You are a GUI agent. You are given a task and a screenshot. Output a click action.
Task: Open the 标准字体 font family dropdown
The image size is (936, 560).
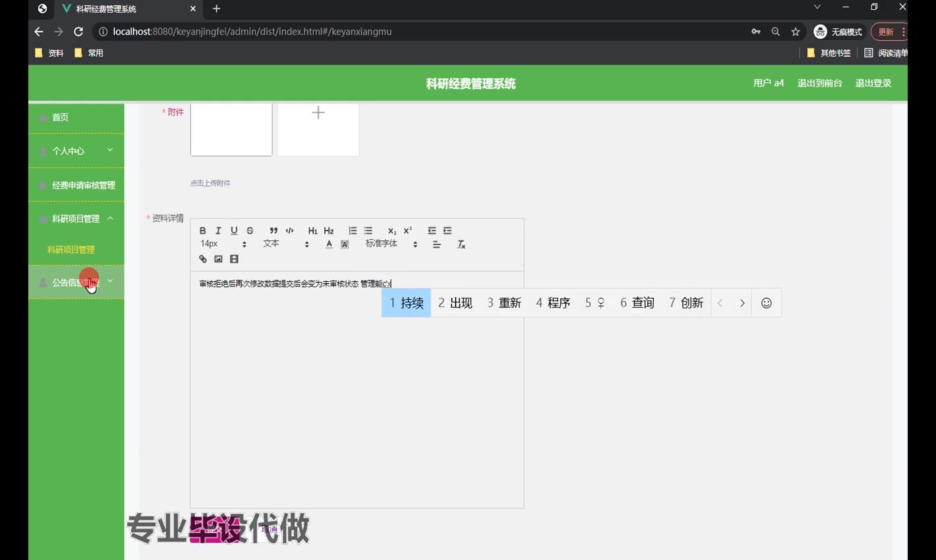coord(392,244)
